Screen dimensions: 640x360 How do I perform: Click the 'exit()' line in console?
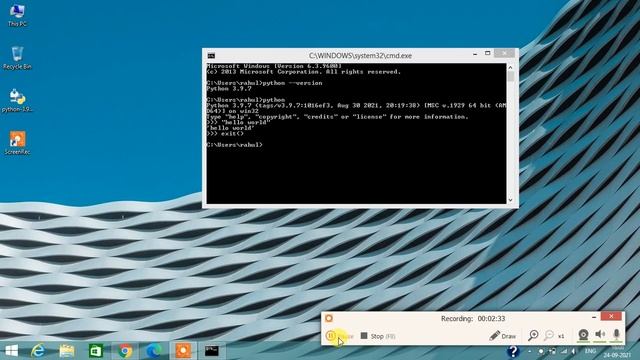[x=225, y=133]
